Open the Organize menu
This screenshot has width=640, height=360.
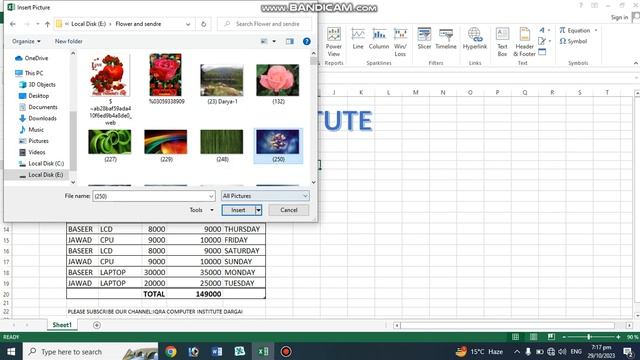(26, 41)
